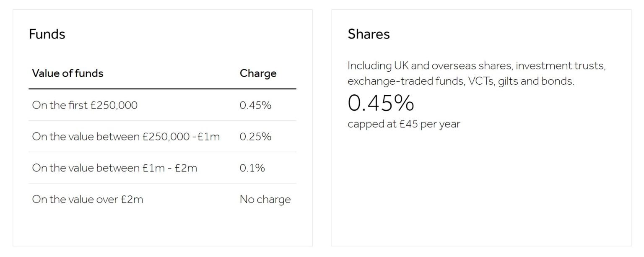The width and height of the screenshot is (644, 257).
Task: Select 'On the value between £250,000 -£1m' row
Action: (x=162, y=136)
